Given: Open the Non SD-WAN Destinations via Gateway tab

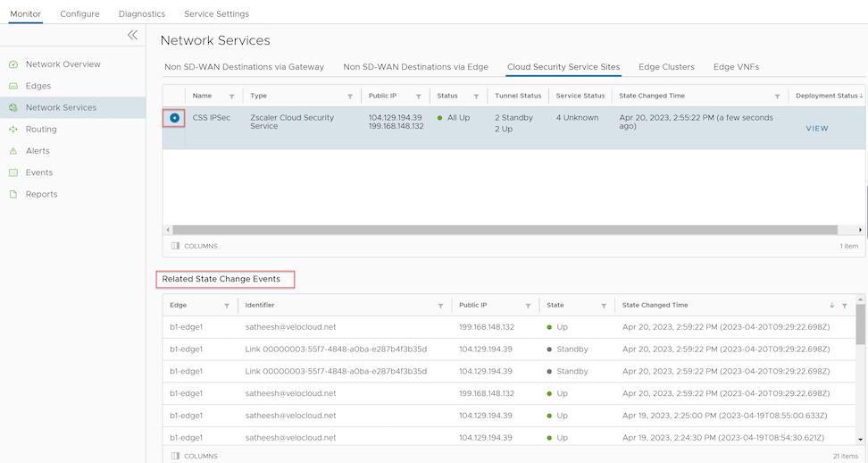Looking at the screenshot, I should (x=244, y=67).
